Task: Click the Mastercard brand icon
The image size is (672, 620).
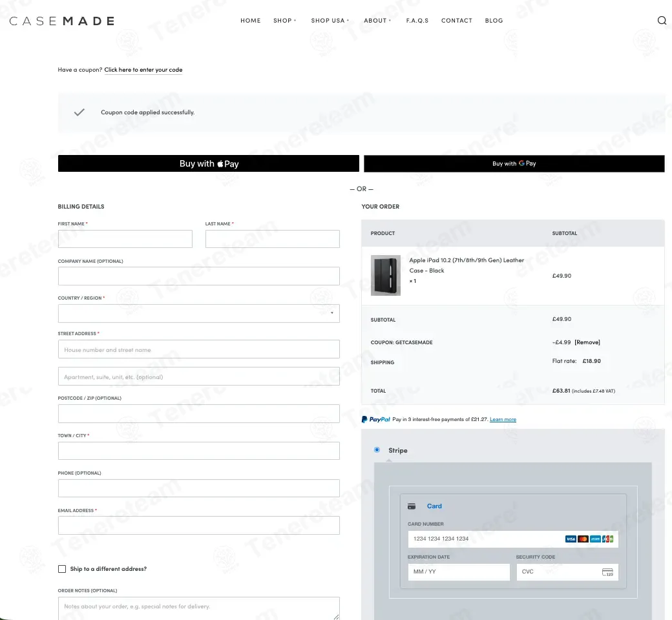Action: click(583, 539)
